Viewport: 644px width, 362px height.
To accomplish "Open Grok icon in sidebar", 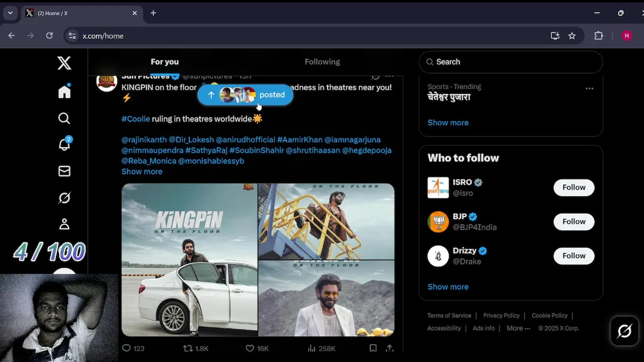I will [x=64, y=198].
